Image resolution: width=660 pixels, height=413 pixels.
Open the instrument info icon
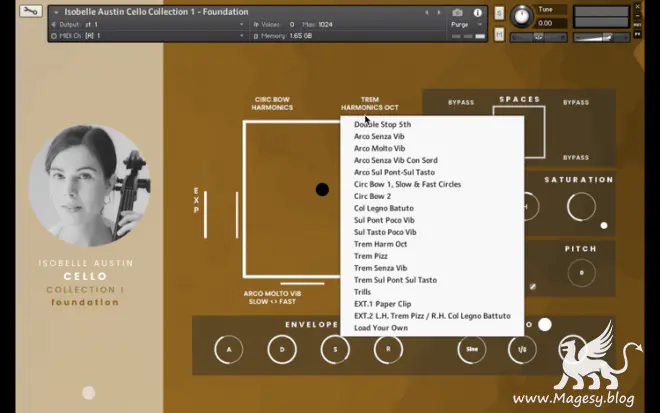pos(477,13)
